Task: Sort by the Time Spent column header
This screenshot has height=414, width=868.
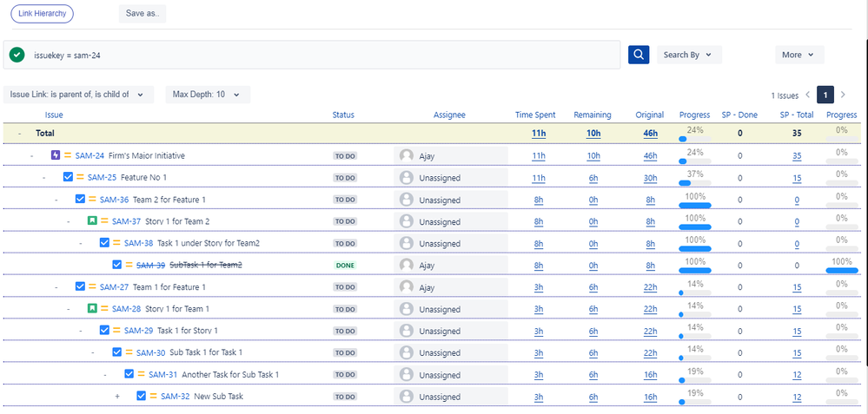Action: [535, 115]
